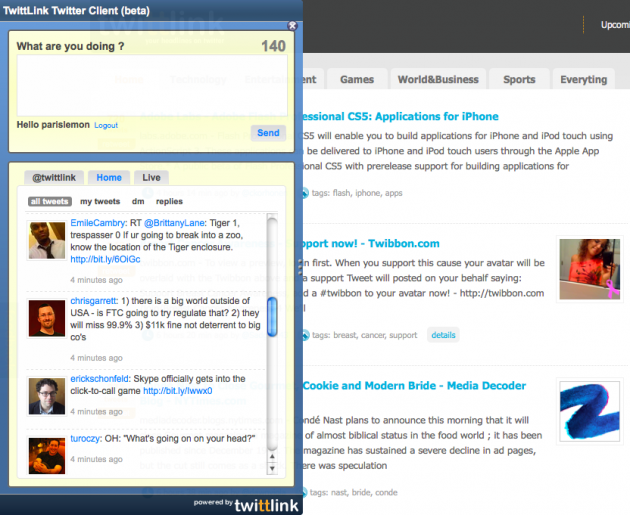
Task: Open the @twittlink tab
Action: coord(53,177)
